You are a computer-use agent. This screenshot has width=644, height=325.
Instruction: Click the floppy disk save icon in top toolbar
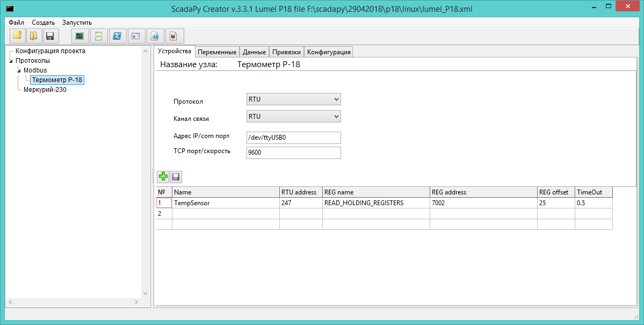tap(50, 36)
